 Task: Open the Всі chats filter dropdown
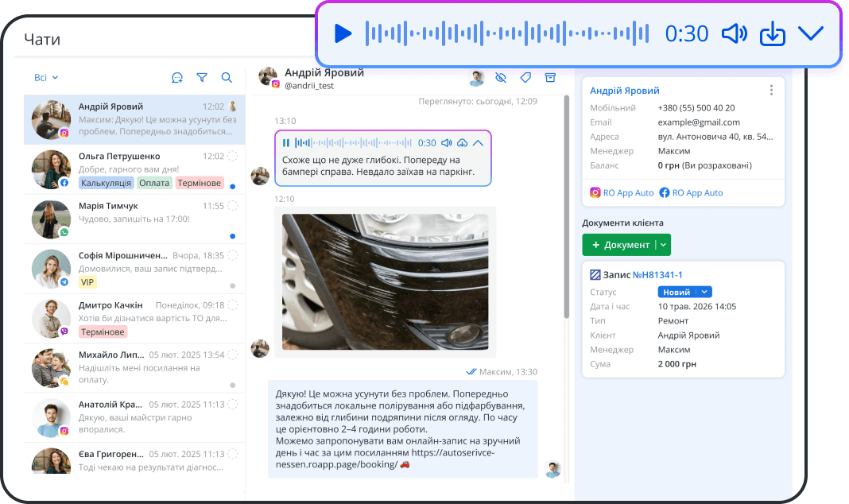(x=46, y=77)
